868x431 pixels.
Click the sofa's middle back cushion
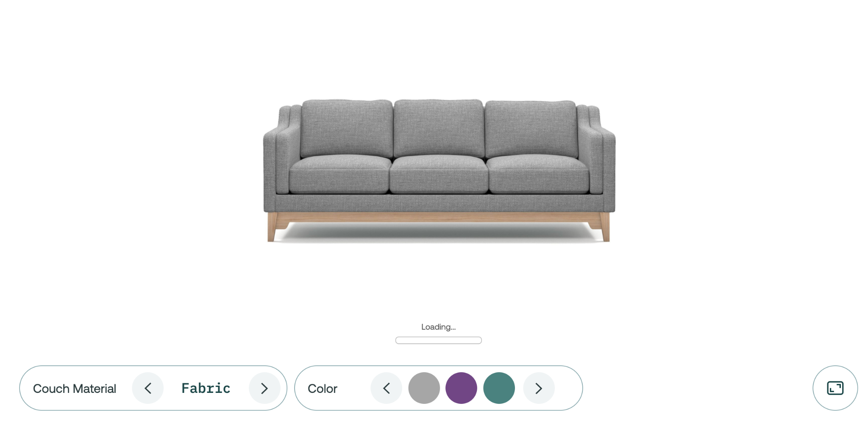[439, 128]
